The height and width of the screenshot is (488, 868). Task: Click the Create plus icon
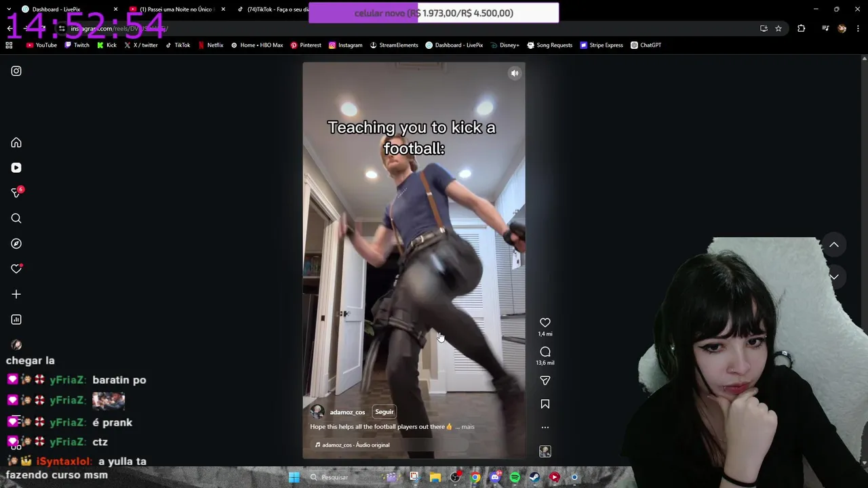pyautogui.click(x=16, y=294)
